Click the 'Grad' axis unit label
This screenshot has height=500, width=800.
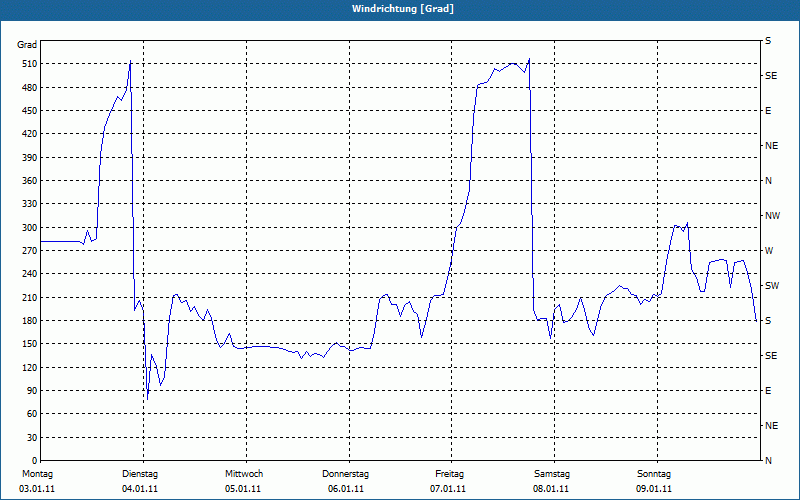click(x=27, y=45)
